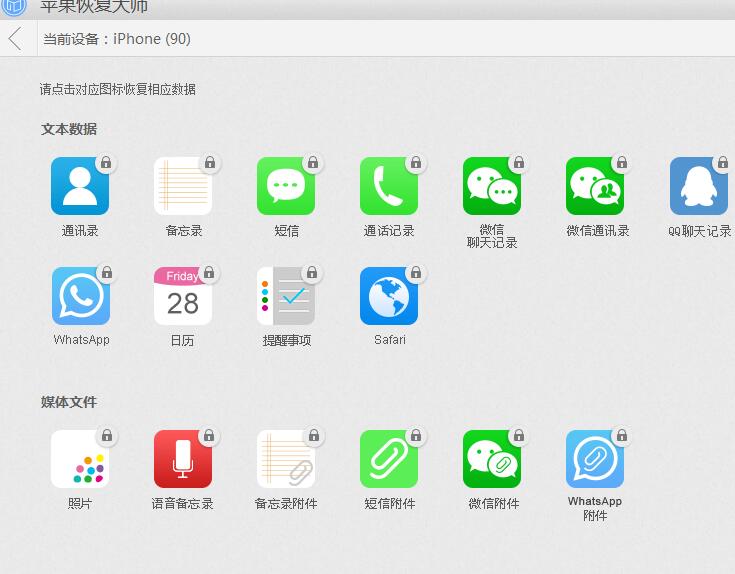735x574 pixels.
Task: Open the 微信聊天记录 WeChat chat icon
Action: coord(492,186)
